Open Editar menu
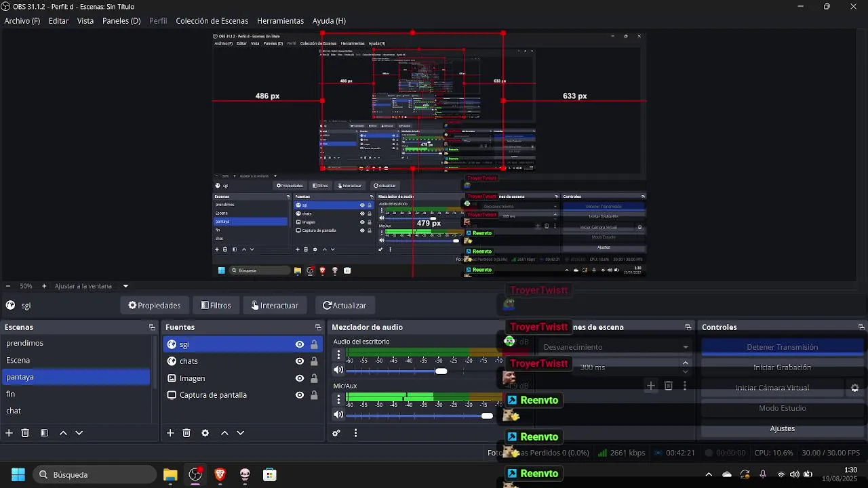868x488 pixels. pos(58,21)
